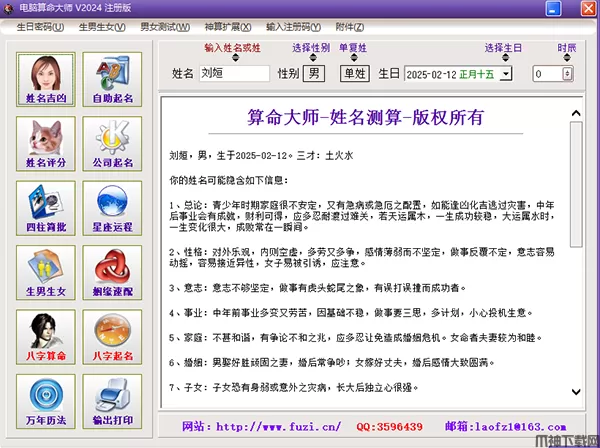Click the line starting 6、婚姻

pyautogui.click(x=332, y=362)
